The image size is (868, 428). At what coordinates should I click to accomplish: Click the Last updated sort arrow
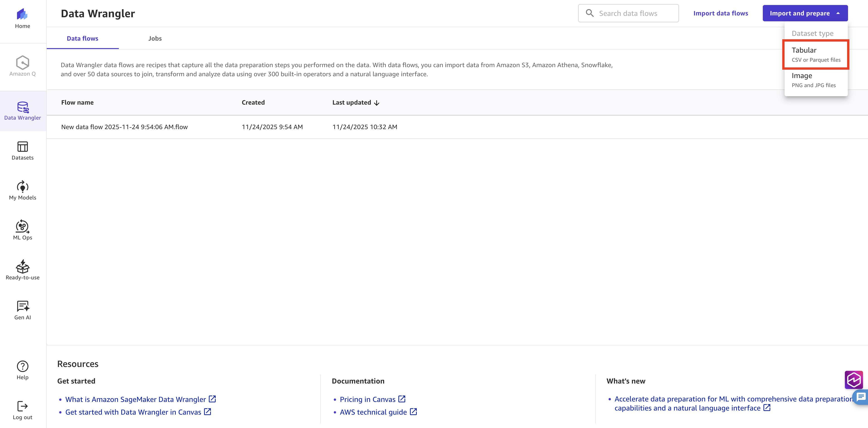tap(377, 103)
